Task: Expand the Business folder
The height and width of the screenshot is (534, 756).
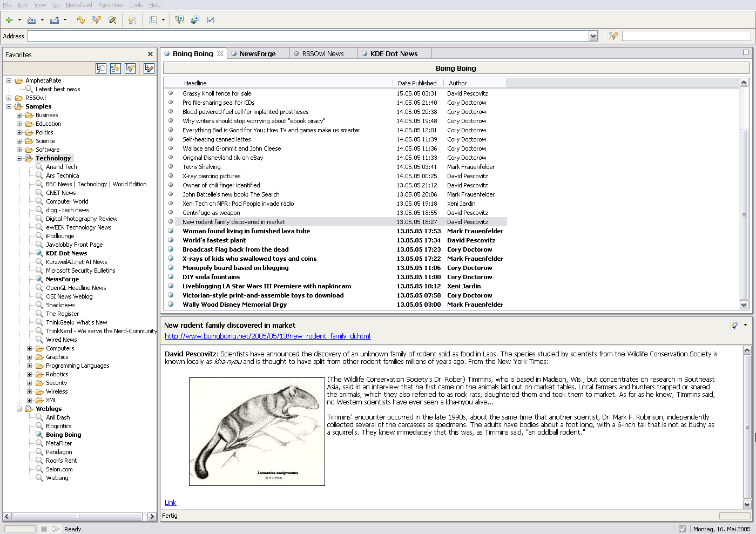Action: point(19,115)
